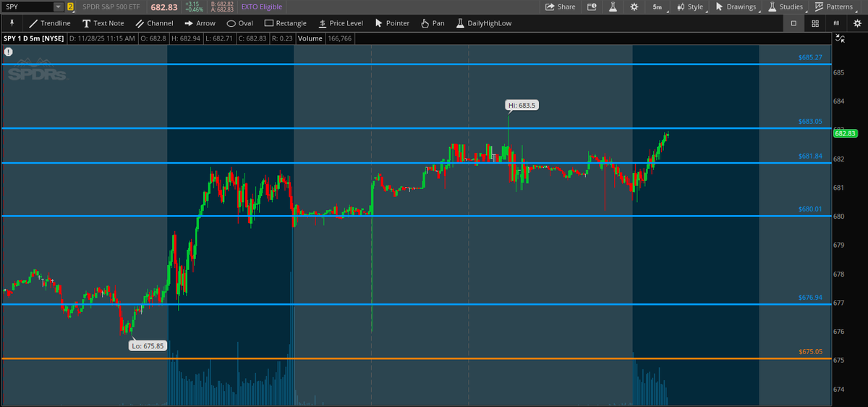Open the flask quick-study icon
Viewport: 868px width, 407px height.
tap(613, 7)
